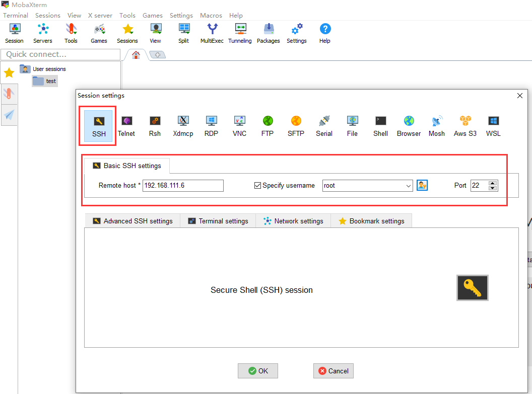Open the Help question mark icon

point(325,34)
